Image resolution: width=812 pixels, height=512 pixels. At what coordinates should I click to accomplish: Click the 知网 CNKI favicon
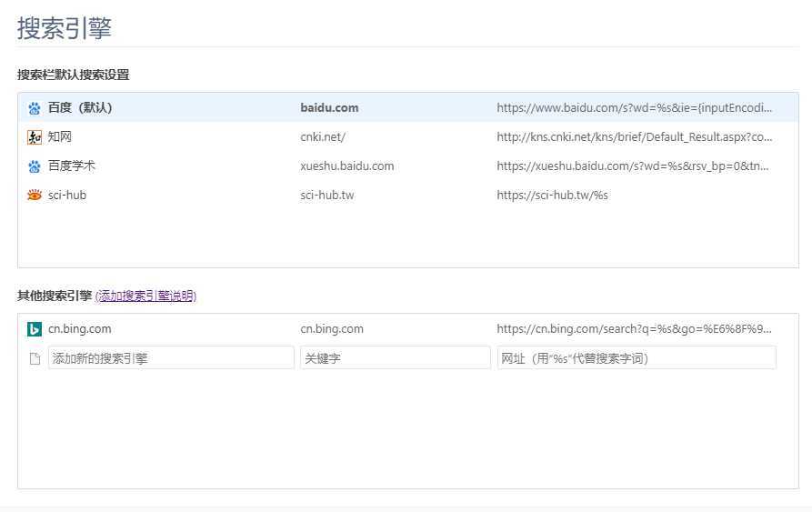(x=35, y=137)
